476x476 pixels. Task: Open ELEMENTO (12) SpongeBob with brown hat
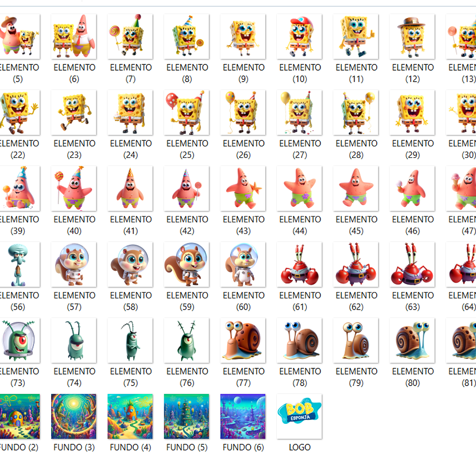click(412, 36)
